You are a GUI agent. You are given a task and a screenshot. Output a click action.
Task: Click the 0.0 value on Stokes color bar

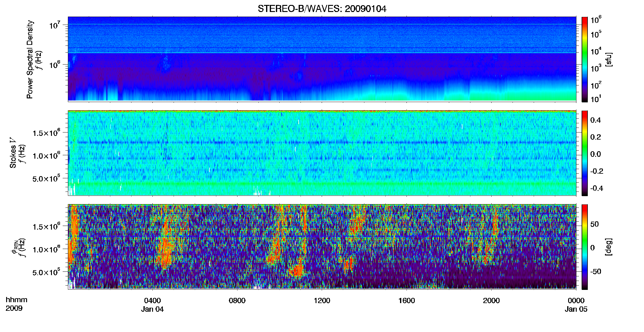pyautogui.click(x=595, y=154)
